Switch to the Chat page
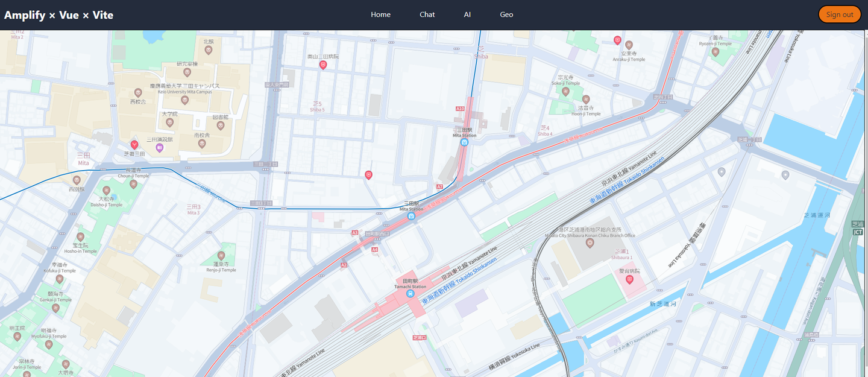The height and width of the screenshot is (377, 868). (x=427, y=14)
